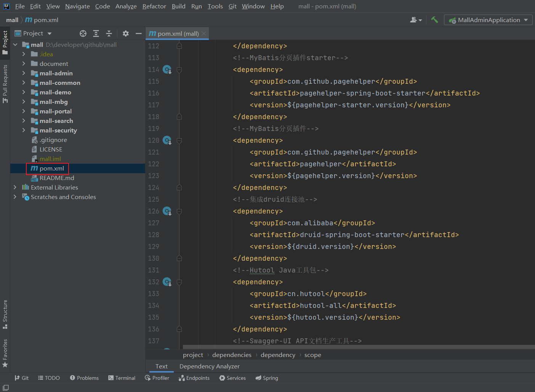The image size is (535, 392).
Task: Open the Refactor menu
Action: [154, 6]
